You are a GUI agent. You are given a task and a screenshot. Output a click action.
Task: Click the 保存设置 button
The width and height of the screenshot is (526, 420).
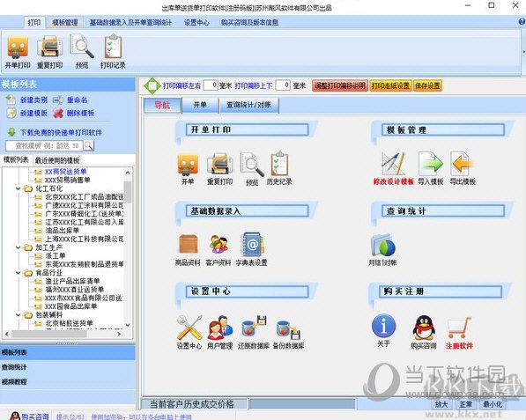(427, 85)
